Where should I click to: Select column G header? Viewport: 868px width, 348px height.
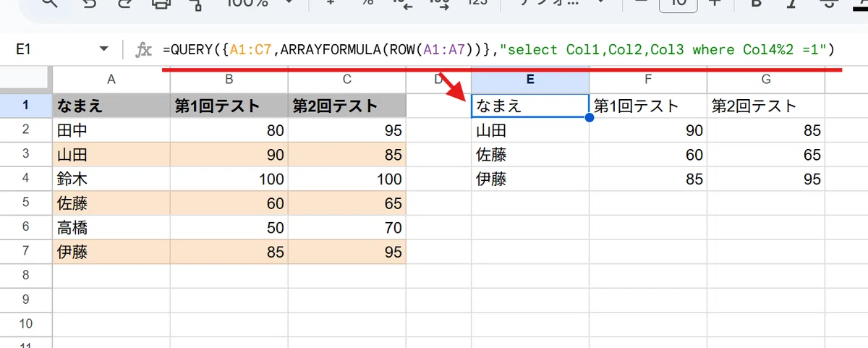[766, 80]
